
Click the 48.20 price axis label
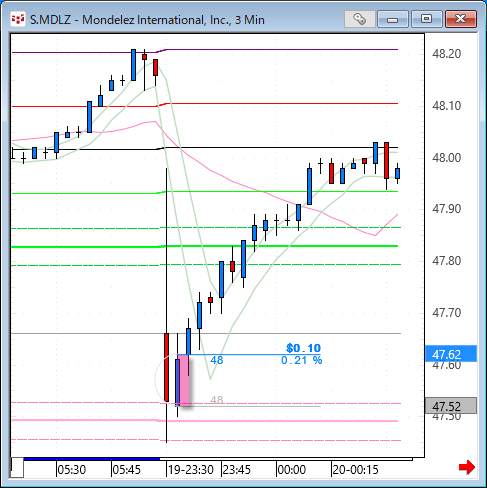click(x=446, y=54)
